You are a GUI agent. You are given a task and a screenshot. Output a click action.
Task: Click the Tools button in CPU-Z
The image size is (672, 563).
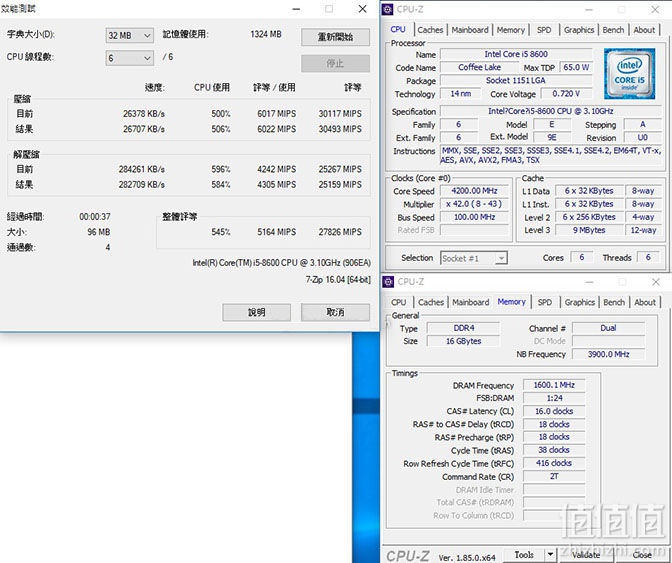point(524,555)
